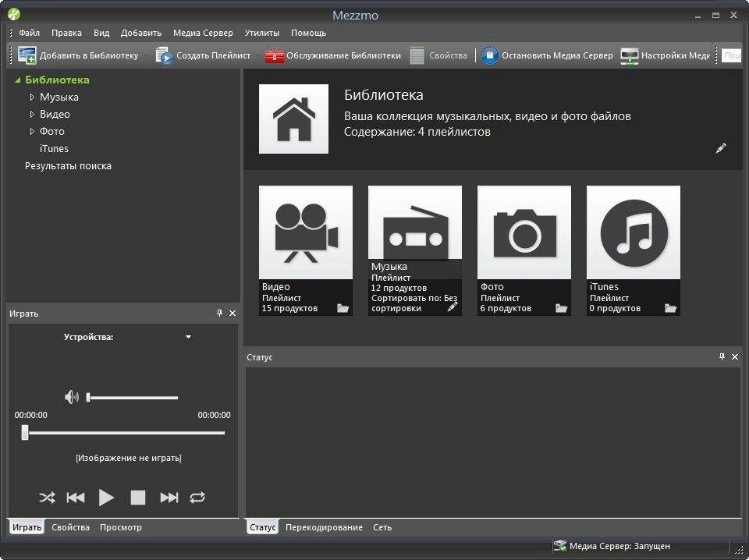
Task: Open the Утилиты menu
Action: pyautogui.click(x=262, y=33)
